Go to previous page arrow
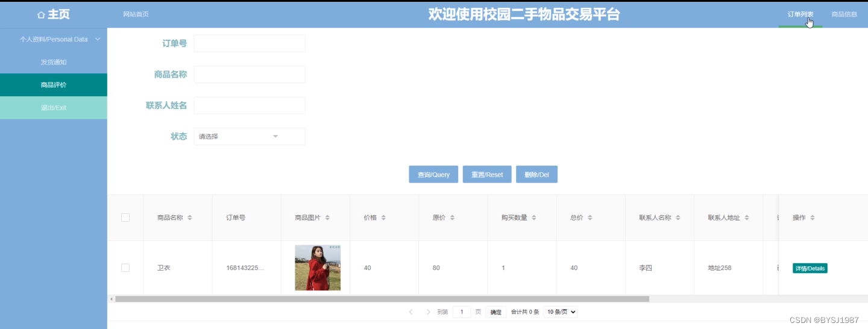Screen dimensions: 868x329 tap(411, 312)
